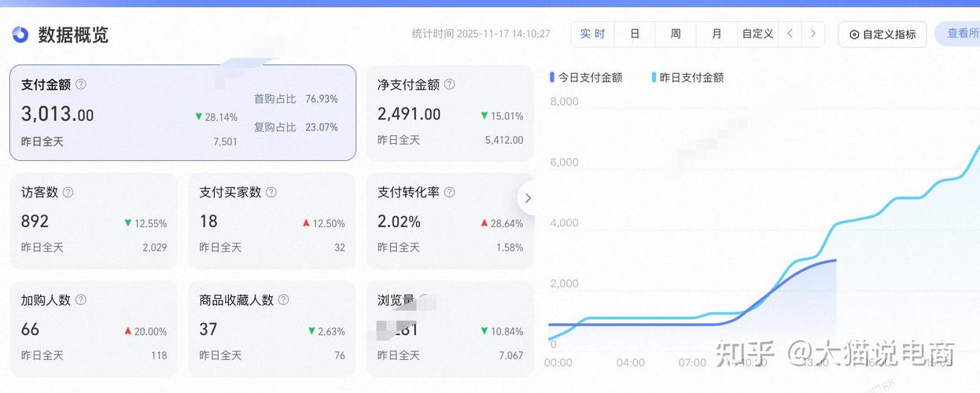980x393 pixels.
Task: Click the 数据概览 page title
Action: 73,35
